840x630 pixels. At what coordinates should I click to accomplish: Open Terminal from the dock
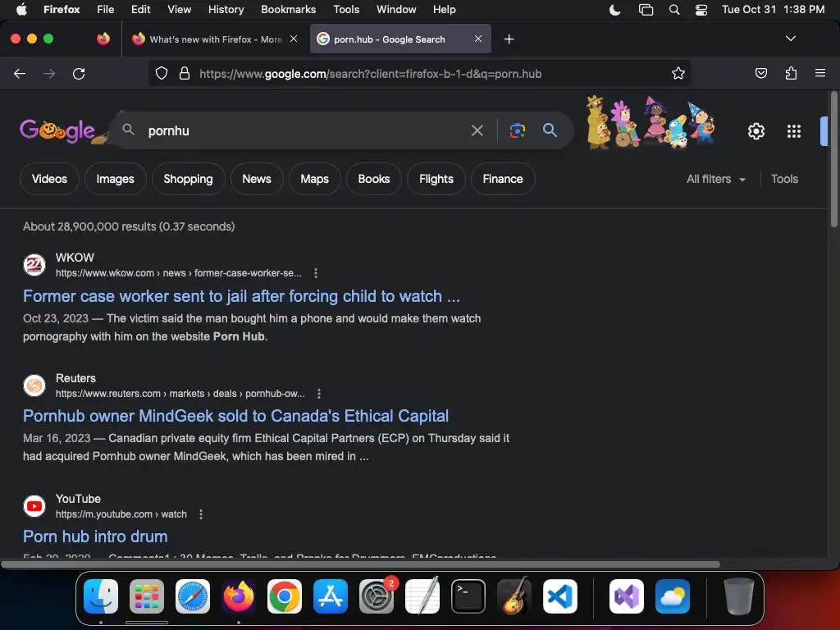click(468, 596)
